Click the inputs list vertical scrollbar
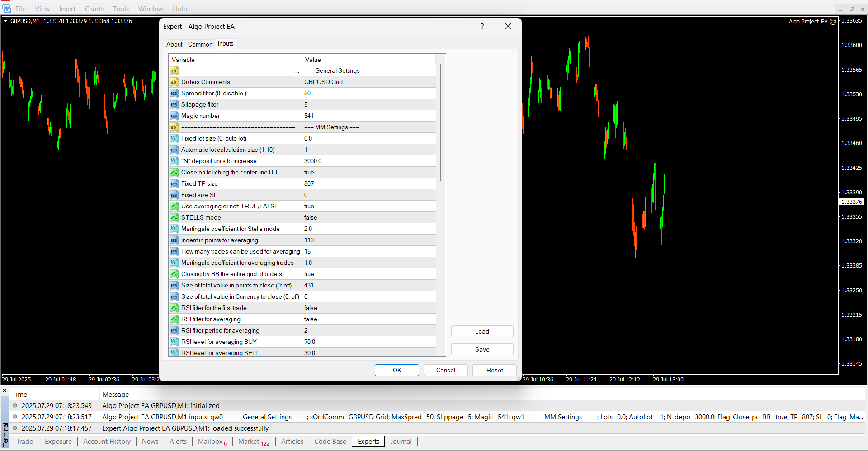Viewport: 868px width, 451px height. pos(440,122)
